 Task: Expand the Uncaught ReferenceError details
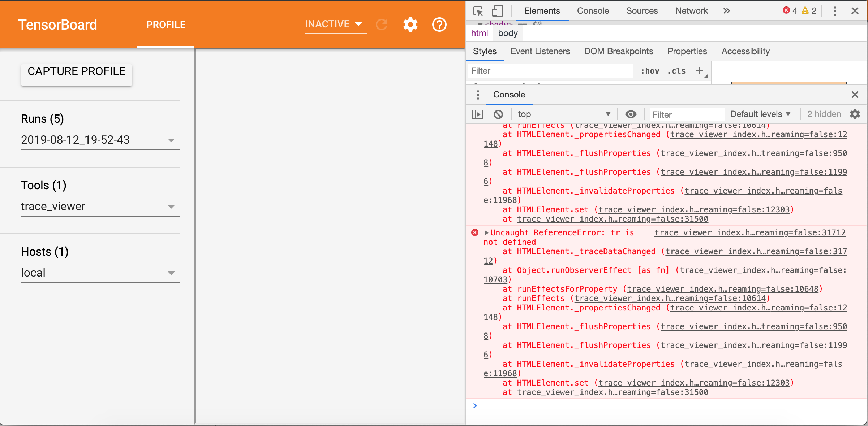tap(486, 232)
